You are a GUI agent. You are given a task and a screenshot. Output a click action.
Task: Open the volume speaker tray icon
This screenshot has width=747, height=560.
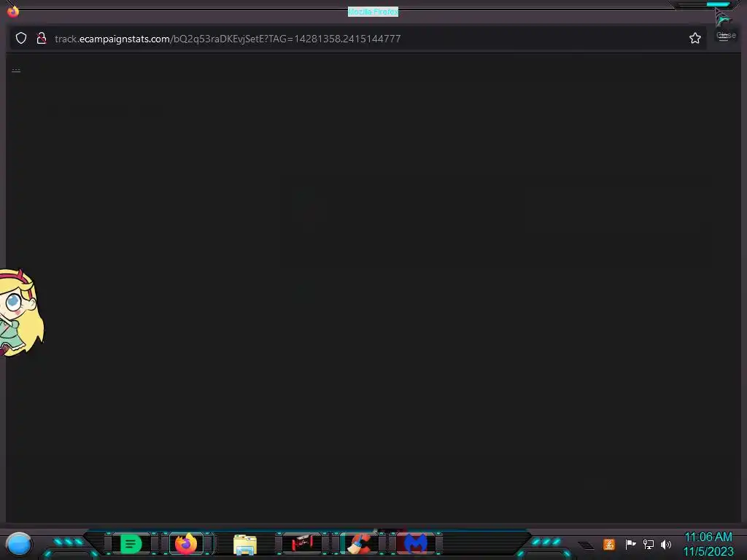[666, 544]
